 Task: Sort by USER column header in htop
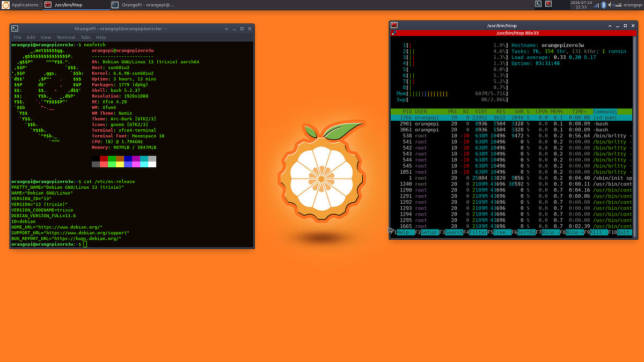(x=421, y=112)
